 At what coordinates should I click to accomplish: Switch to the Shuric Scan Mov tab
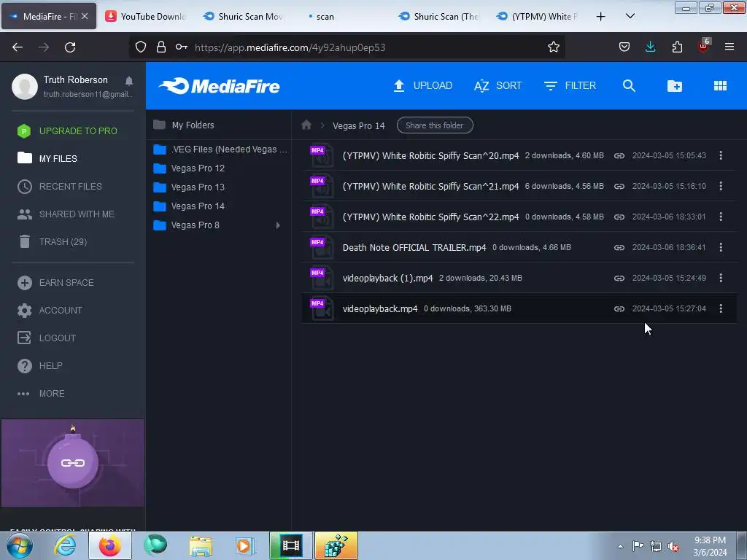click(x=244, y=16)
